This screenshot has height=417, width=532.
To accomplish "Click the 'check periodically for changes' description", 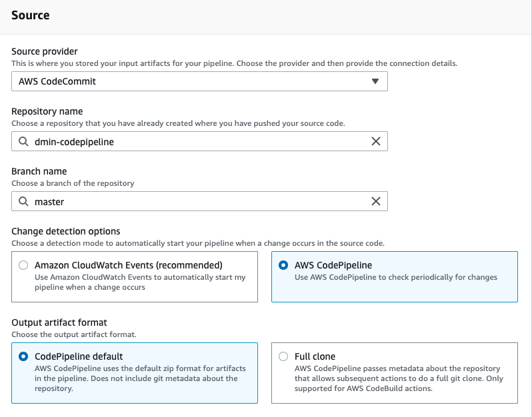I will click(395, 277).
